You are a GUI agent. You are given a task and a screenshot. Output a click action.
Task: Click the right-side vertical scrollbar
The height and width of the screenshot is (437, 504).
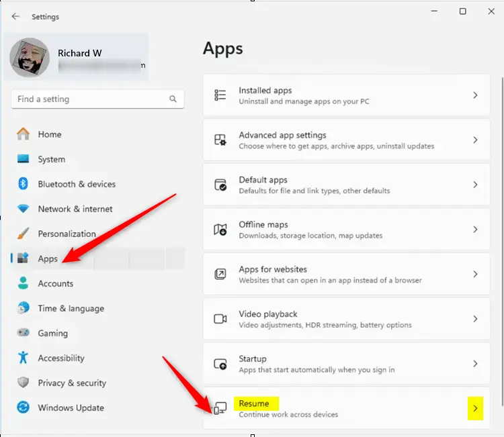click(x=502, y=241)
